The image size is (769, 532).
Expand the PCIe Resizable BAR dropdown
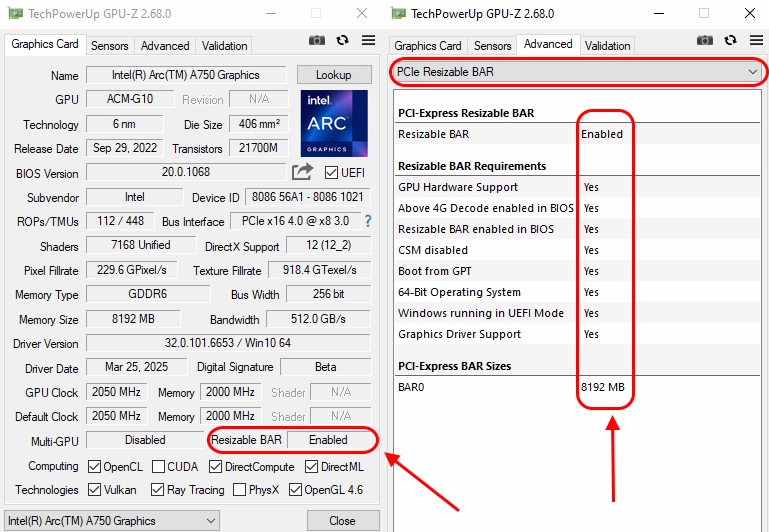tap(576, 72)
